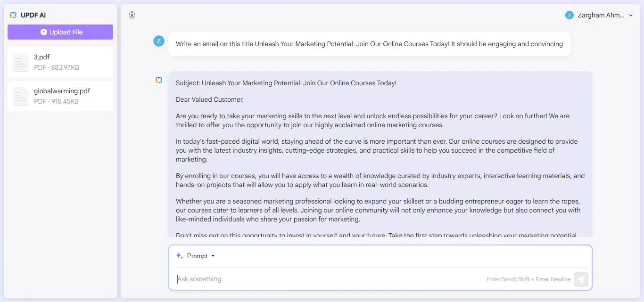Click the PDF file icon beside 3.pdf
Image resolution: width=644 pixels, height=302 pixels.
20,62
